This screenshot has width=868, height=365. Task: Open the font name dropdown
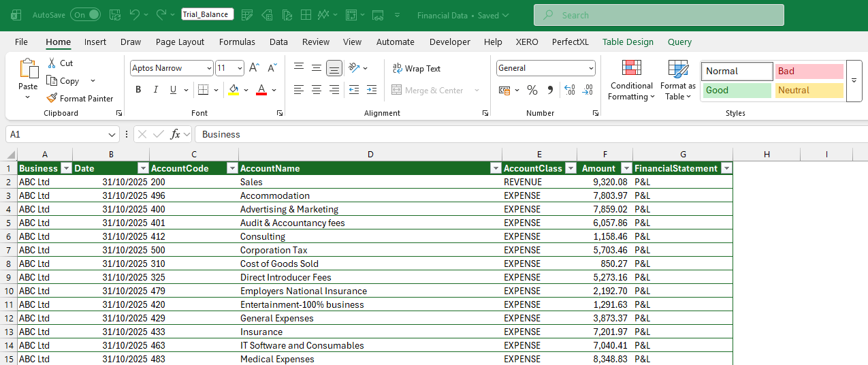point(208,68)
